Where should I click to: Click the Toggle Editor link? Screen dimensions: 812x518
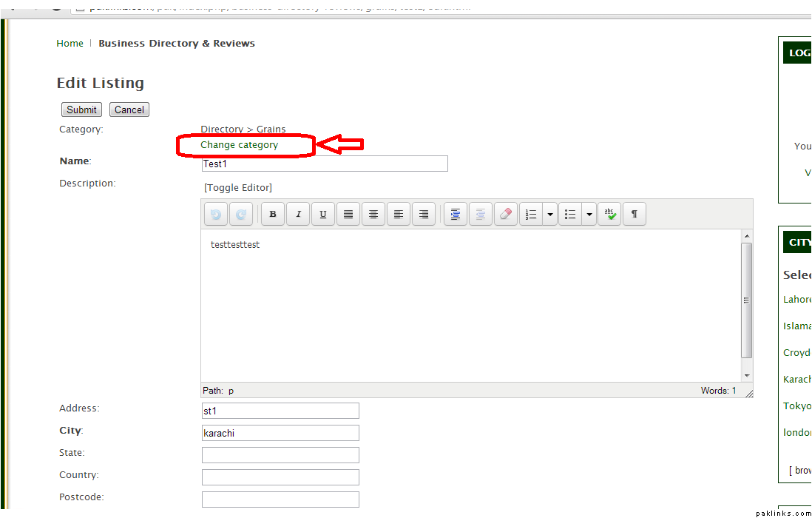click(x=238, y=188)
